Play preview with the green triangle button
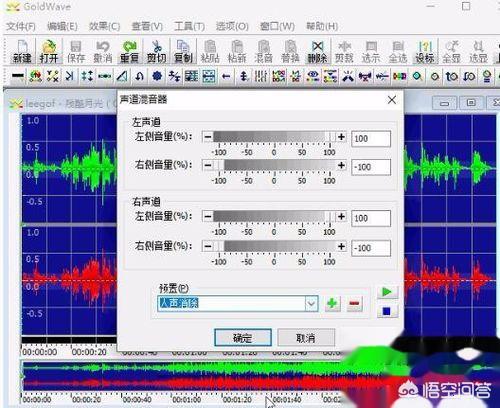Image resolution: width=500 pixels, height=408 pixels. click(387, 292)
